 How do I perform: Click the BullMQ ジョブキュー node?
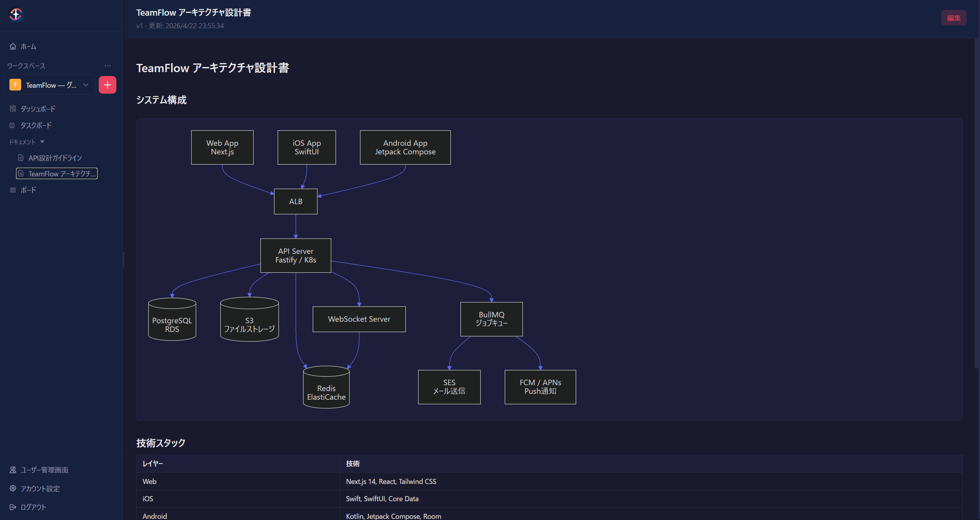click(492, 319)
